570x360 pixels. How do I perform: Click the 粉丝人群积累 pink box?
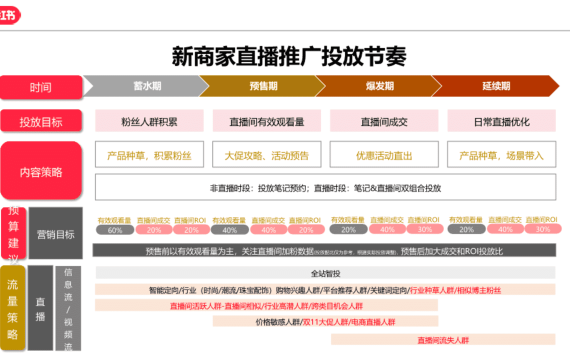pyautogui.click(x=149, y=121)
